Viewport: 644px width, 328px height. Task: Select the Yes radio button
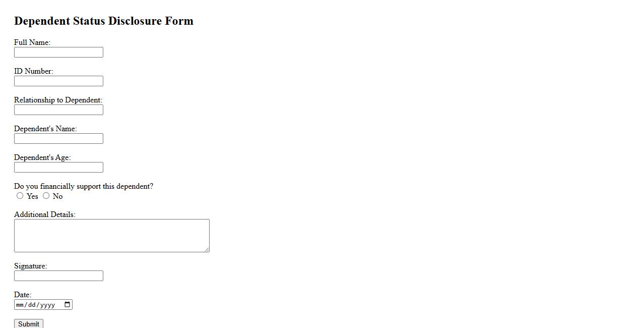tap(20, 196)
